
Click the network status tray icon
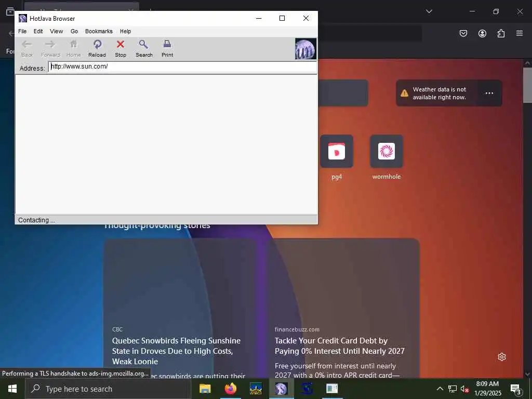453,389
